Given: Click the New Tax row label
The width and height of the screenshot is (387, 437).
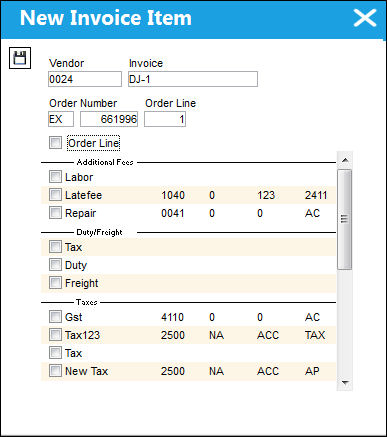Looking at the screenshot, I should coord(87,371).
